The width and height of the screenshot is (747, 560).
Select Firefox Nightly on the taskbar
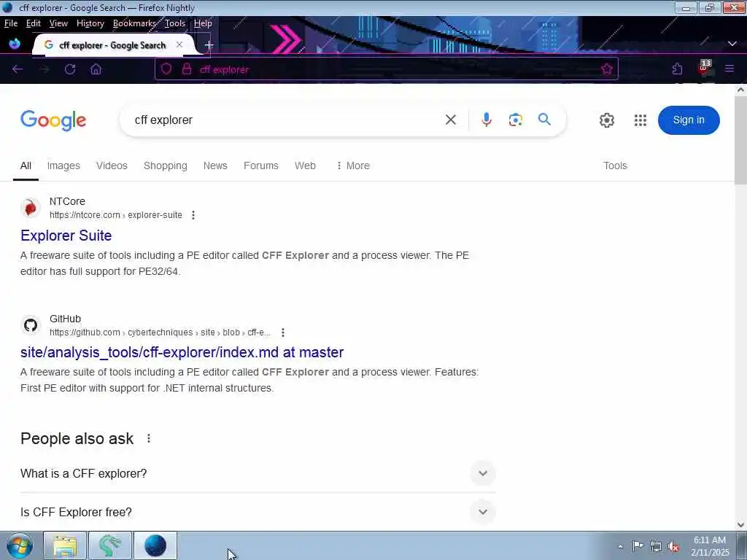[x=155, y=545]
